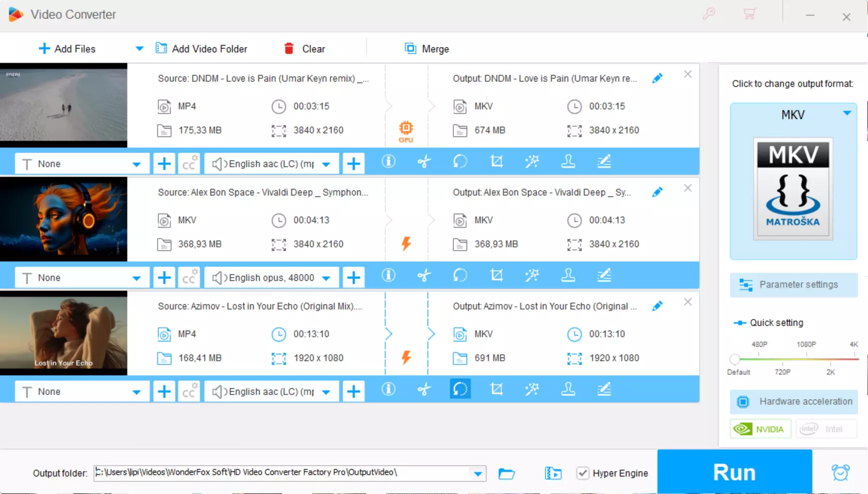The height and width of the screenshot is (494, 868).
Task: Apply effects to DNDM Love is Pain video
Action: coord(532,161)
